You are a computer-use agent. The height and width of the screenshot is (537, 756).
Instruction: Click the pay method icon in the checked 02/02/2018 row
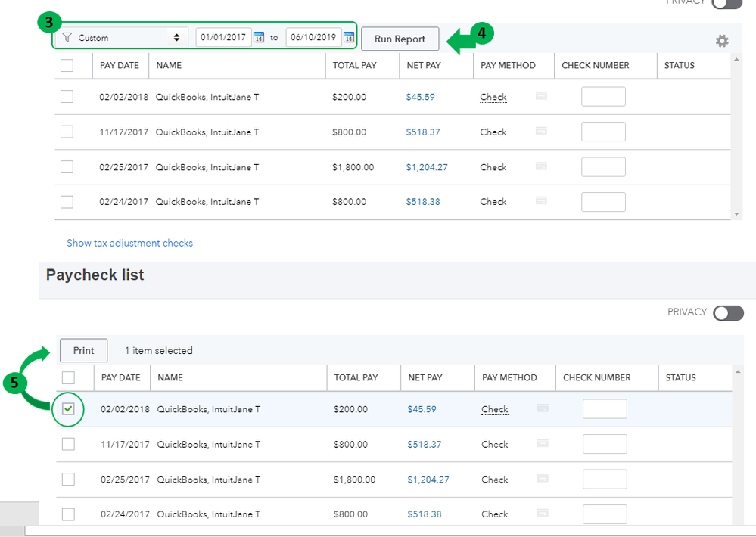543,408
